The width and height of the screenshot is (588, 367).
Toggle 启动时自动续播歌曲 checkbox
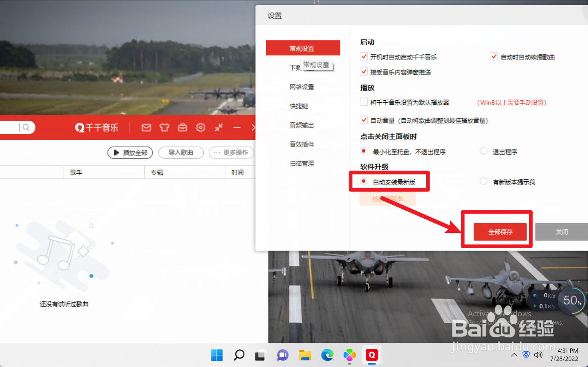click(x=494, y=57)
